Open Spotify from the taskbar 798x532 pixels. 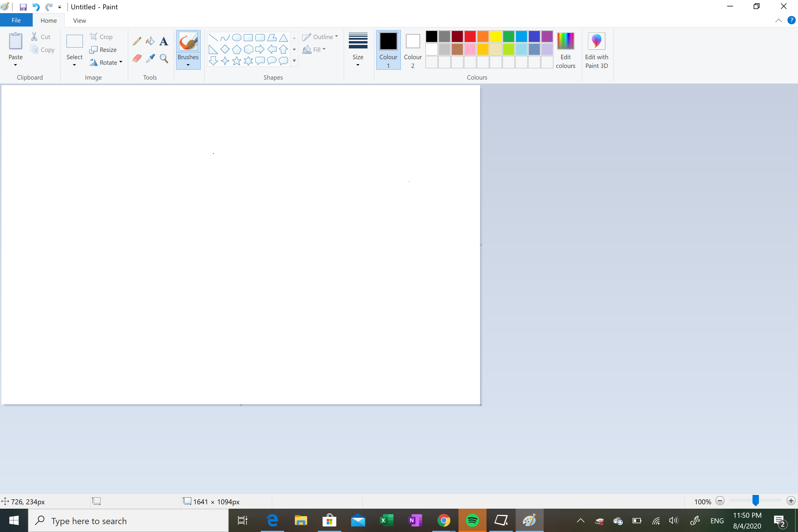pos(472,520)
